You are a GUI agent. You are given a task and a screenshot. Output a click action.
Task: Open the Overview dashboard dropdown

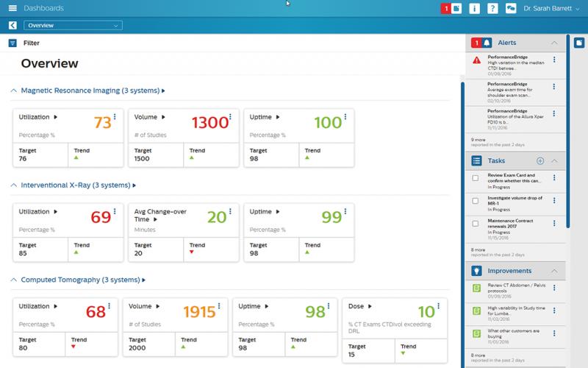(73, 26)
